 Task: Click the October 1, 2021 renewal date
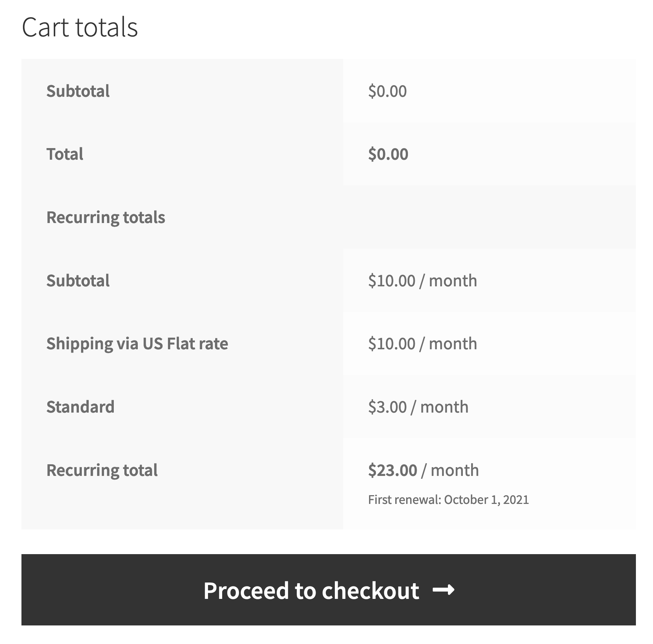click(x=486, y=500)
